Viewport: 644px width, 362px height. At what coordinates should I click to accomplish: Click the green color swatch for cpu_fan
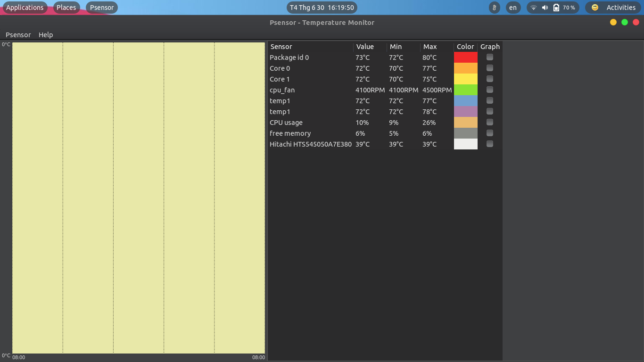click(x=466, y=90)
